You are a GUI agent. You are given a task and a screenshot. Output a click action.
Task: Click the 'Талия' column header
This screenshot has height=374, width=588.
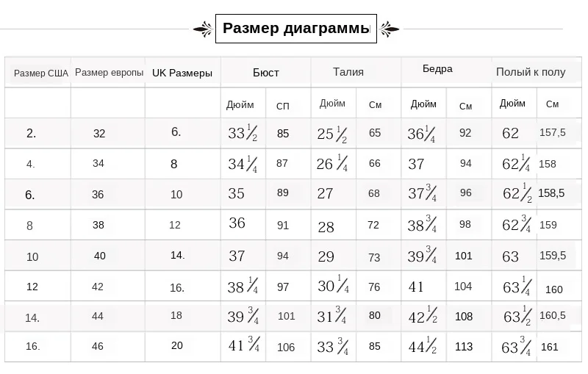pos(348,71)
